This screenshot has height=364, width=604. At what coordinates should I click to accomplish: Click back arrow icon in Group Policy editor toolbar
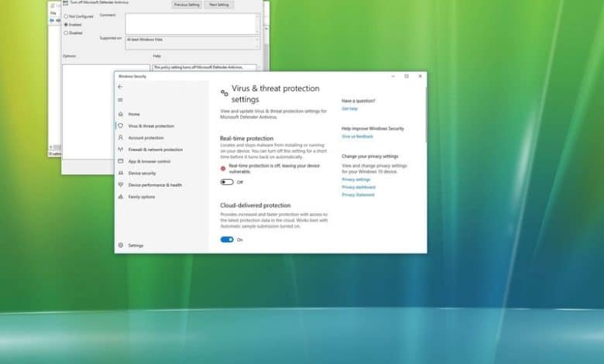(x=52, y=20)
